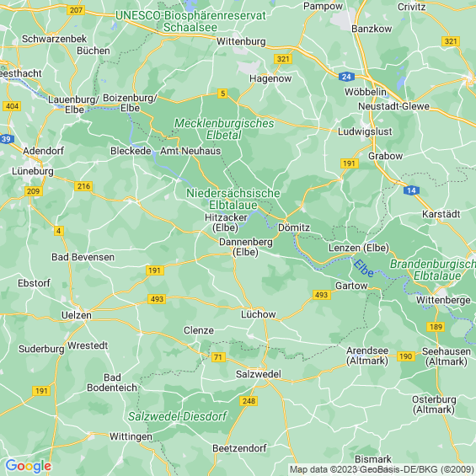Click the route 190 road shield
This screenshot has width=476, height=476.
(406, 356)
